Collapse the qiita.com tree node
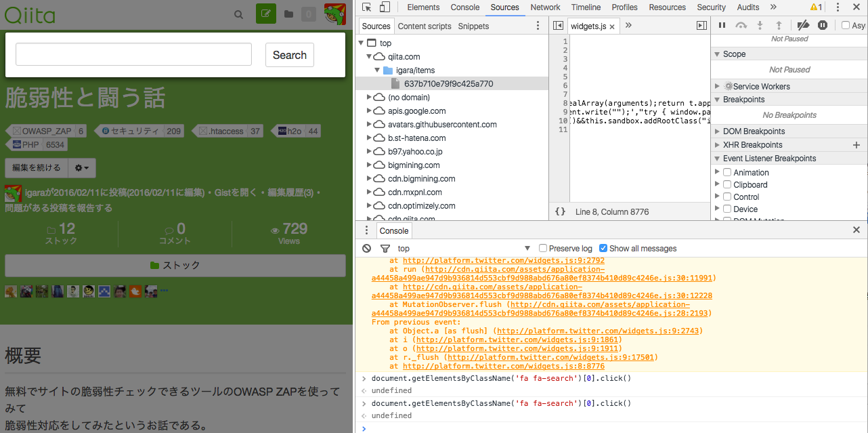 [369, 56]
